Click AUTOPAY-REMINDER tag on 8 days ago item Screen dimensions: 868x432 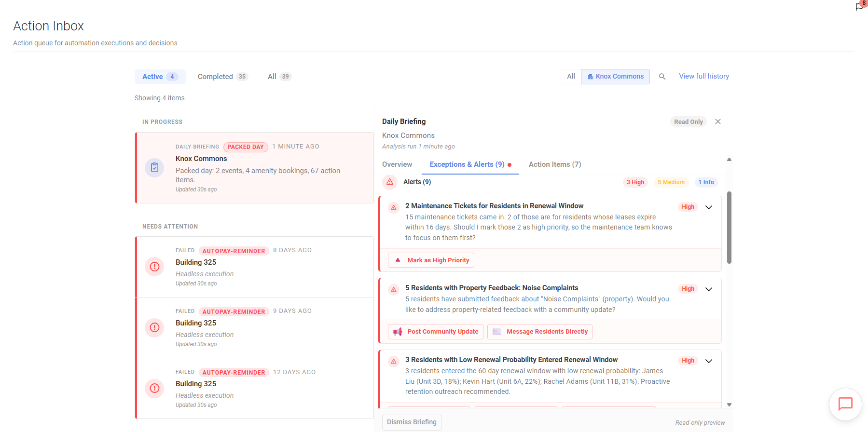pyautogui.click(x=234, y=251)
